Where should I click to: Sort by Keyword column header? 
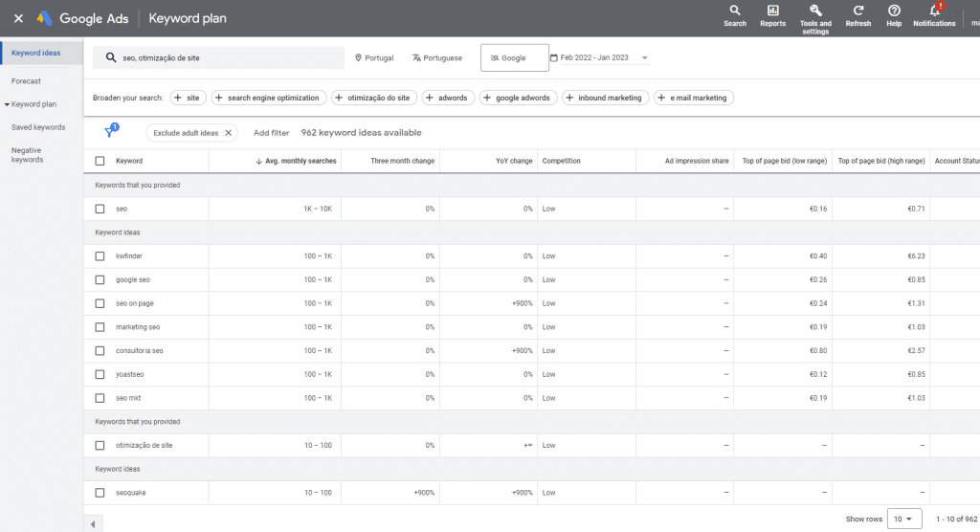pyautogui.click(x=129, y=162)
